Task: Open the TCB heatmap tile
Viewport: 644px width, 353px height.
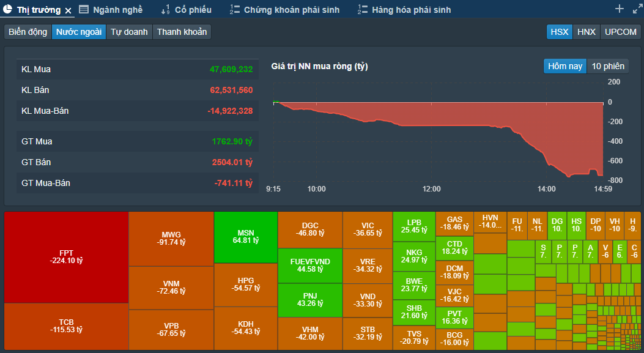Action: tap(66, 326)
